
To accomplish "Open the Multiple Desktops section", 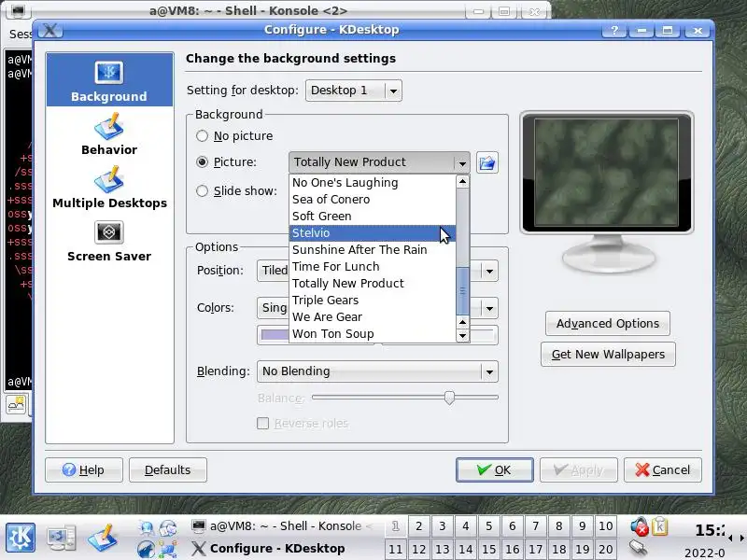I will tap(109, 188).
